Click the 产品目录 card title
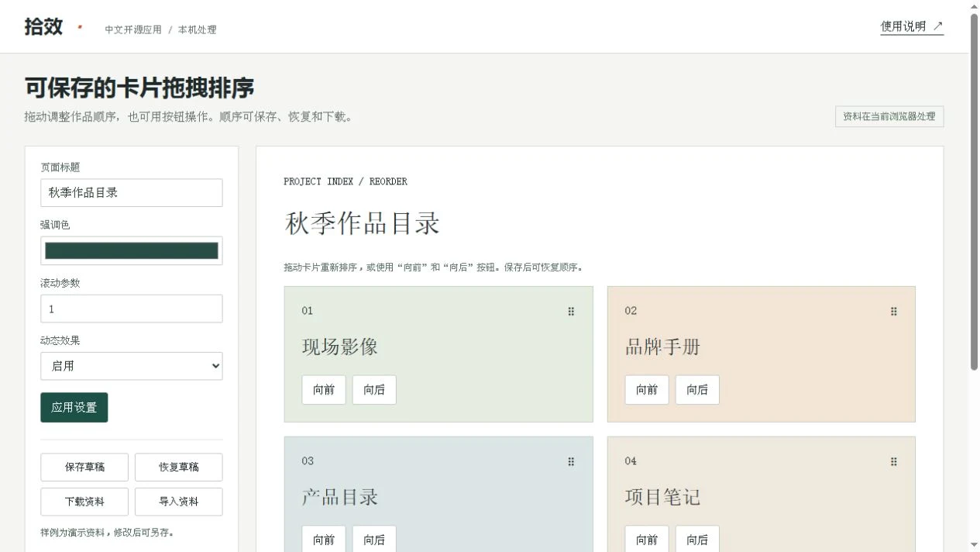980x552 pixels. click(340, 497)
